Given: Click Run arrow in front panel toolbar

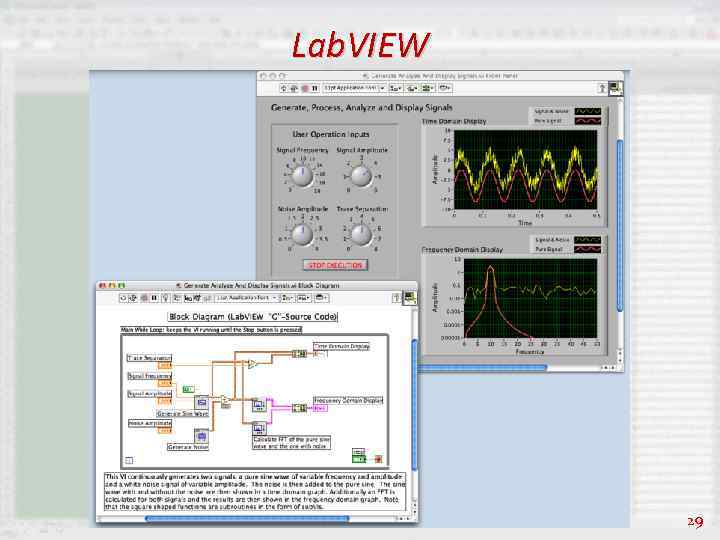Looking at the screenshot, I should [284, 88].
